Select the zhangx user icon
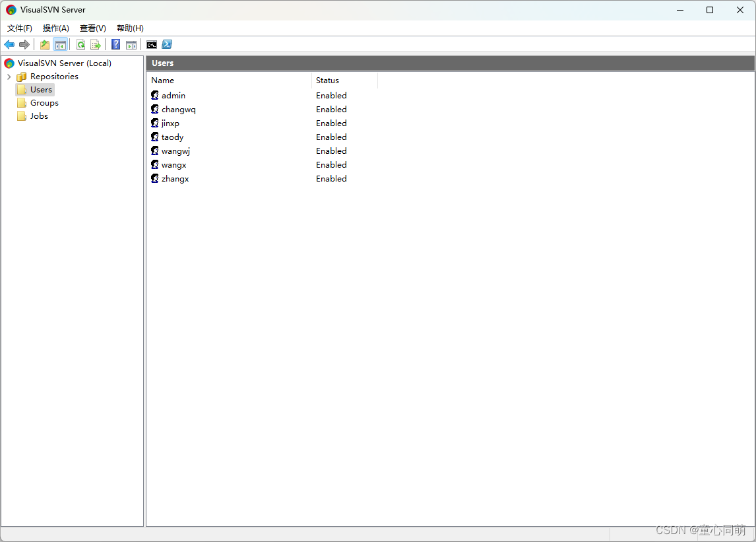756x542 pixels. tap(155, 178)
